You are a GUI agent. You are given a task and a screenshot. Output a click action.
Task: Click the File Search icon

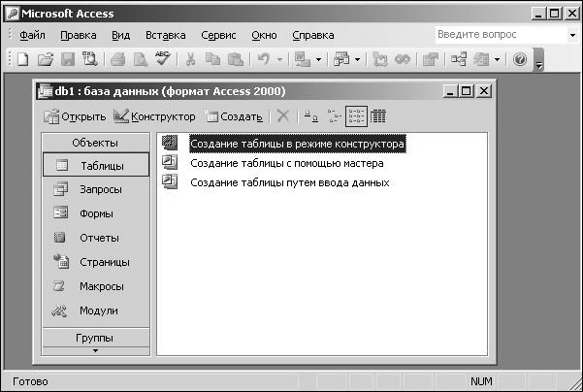[x=89, y=59]
